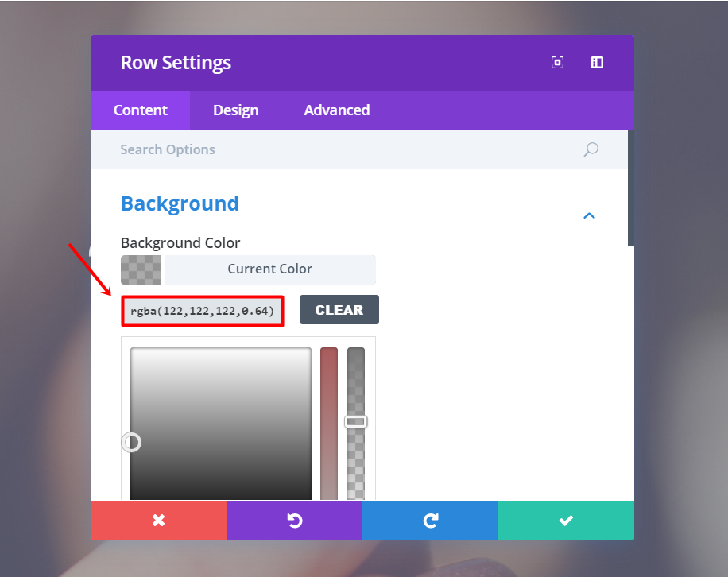Click the checkered color preview swatch
Viewport: 728px width, 577px height.
tap(141, 269)
